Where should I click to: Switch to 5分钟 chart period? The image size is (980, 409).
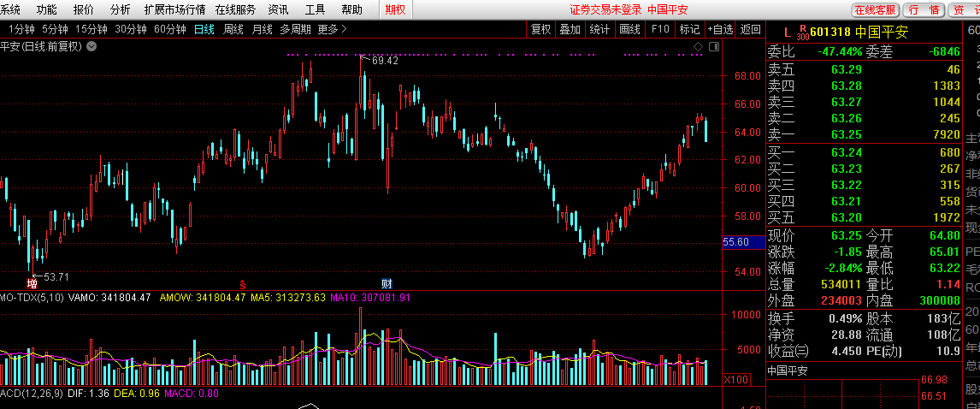pos(55,29)
